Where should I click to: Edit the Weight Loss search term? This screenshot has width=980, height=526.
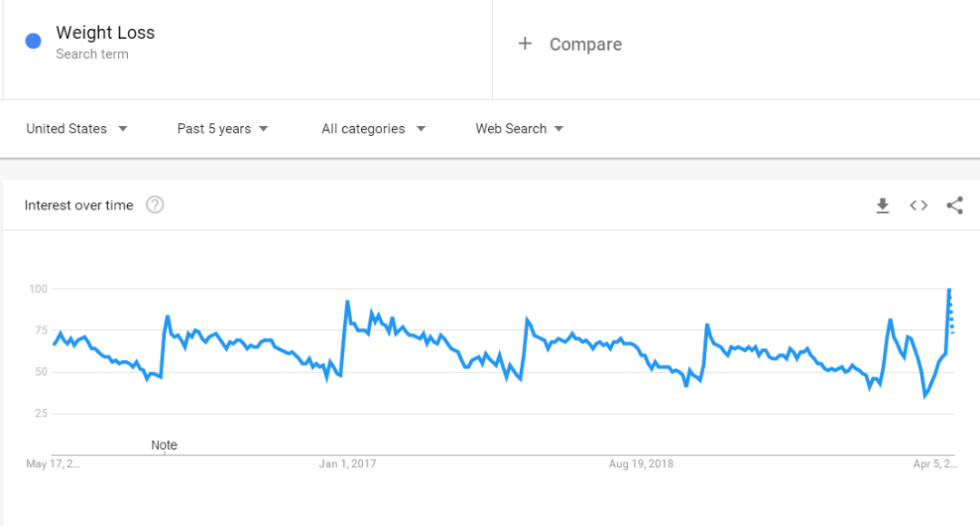click(105, 33)
